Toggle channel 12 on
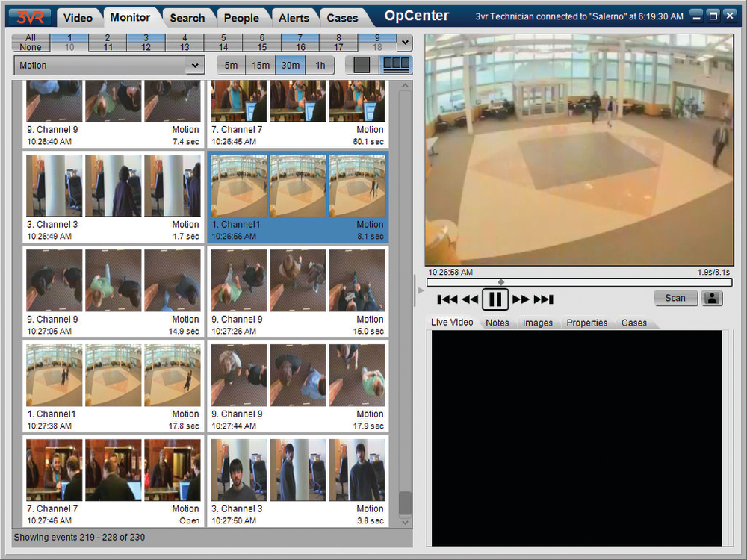This screenshot has height=560, width=747. (145, 46)
